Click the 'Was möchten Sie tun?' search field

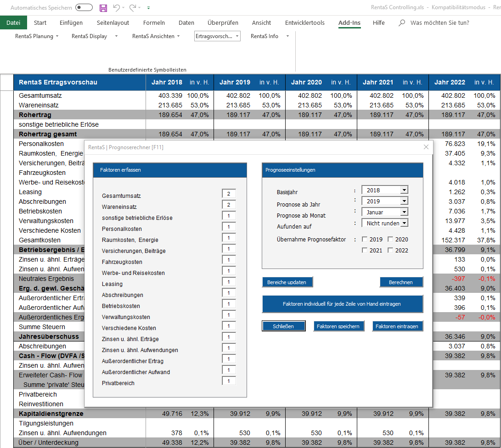pos(439,22)
